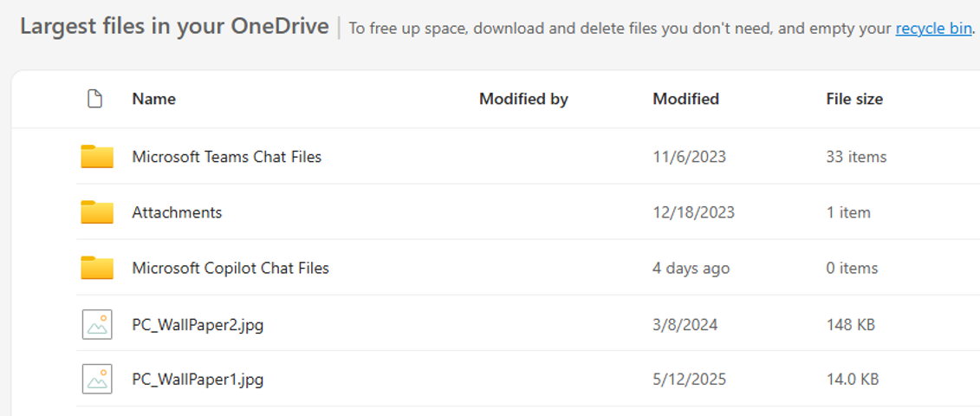980x416 pixels.
Task: Open the PC_WallPaper2.jpg file name
Action: (x=198, y=325)
